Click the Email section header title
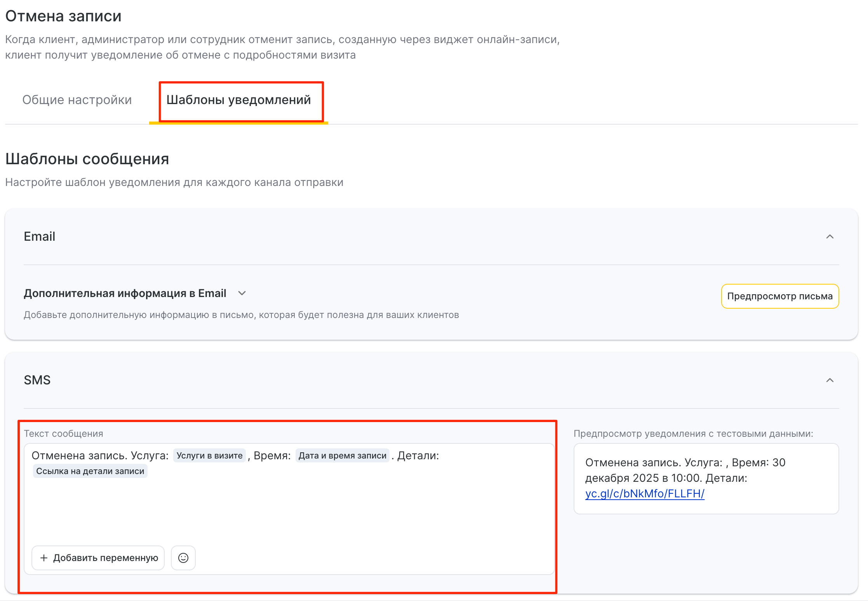The height and width of the screenshot is (601, 868). [x=40, y=236]
